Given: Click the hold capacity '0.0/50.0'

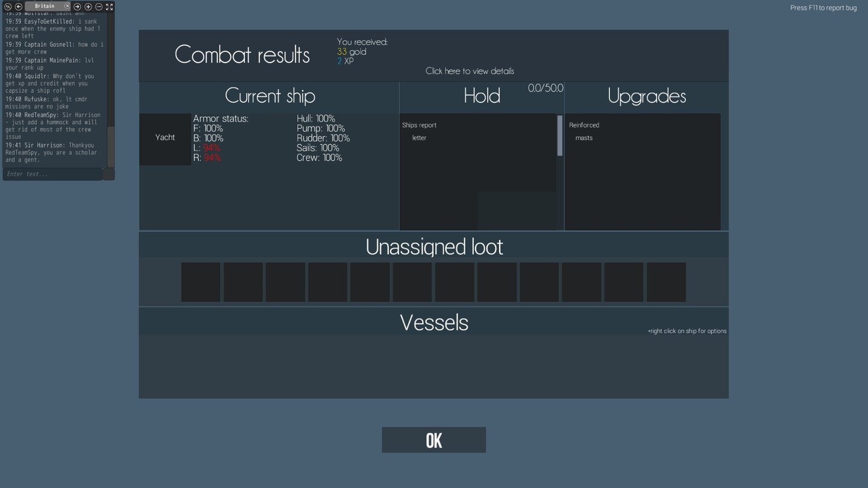Looking at the screenshot, I should (546, 88).
